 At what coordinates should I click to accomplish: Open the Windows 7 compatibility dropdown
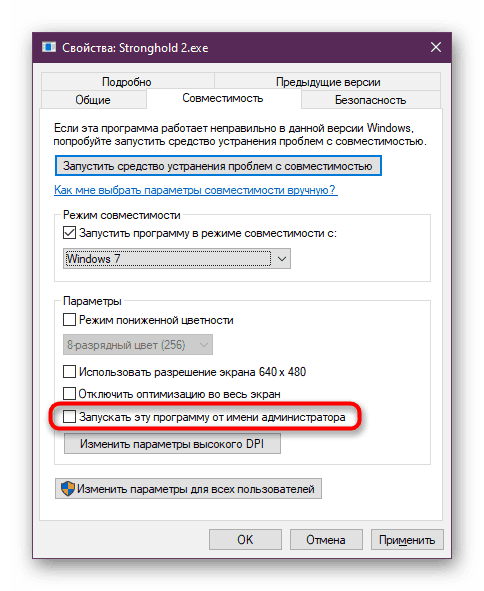(177, 259)
